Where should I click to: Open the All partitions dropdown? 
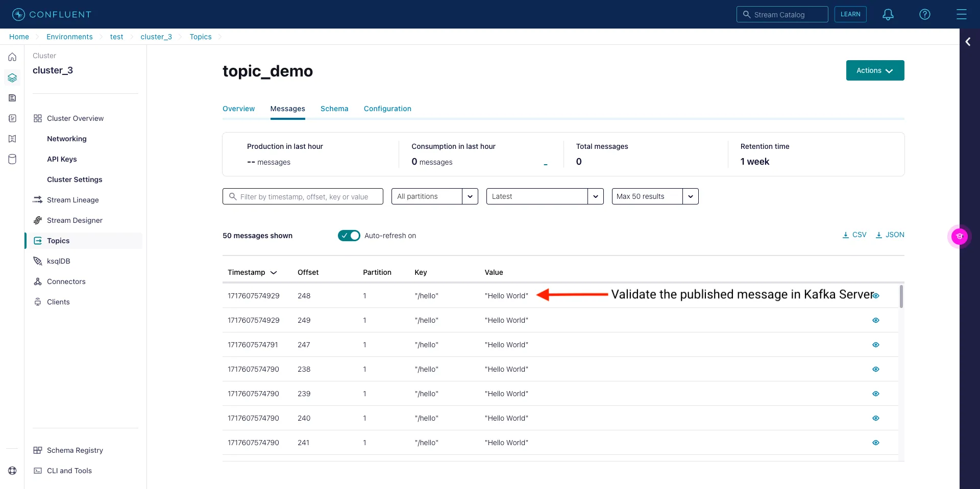pos(434,196)
